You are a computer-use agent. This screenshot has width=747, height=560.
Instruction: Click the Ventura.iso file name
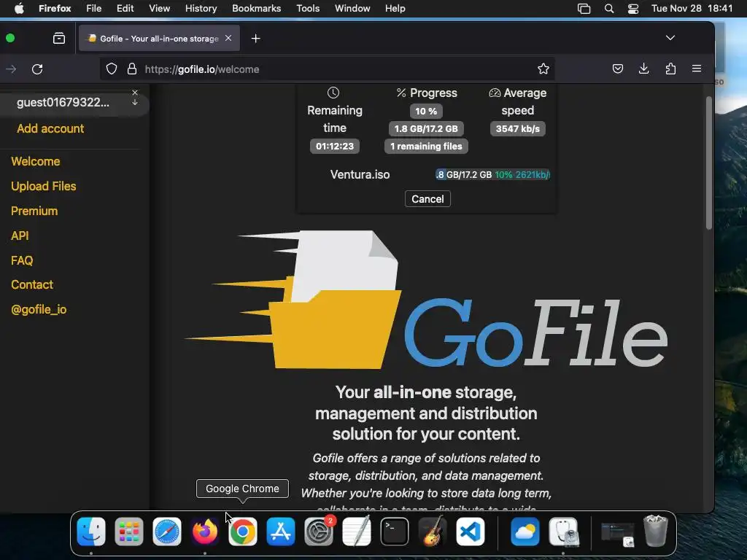tap(360, 175)
